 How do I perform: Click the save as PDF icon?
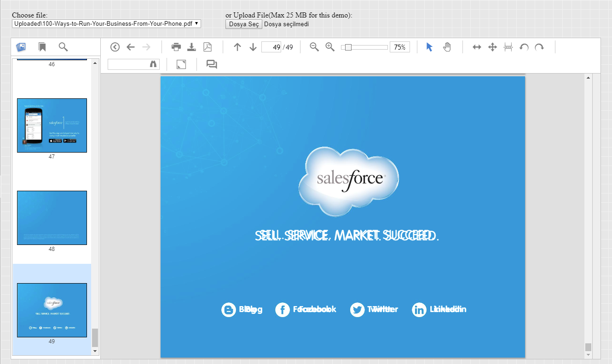click(208, 47)
